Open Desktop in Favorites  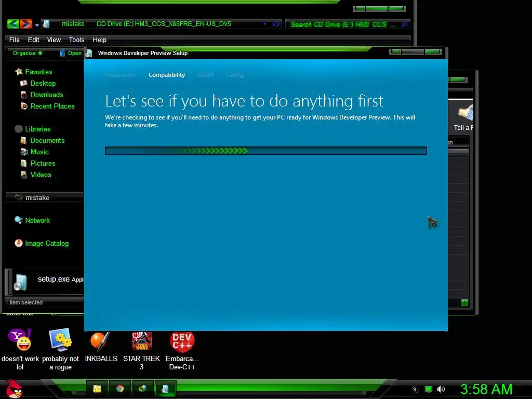tap(43, 84)
